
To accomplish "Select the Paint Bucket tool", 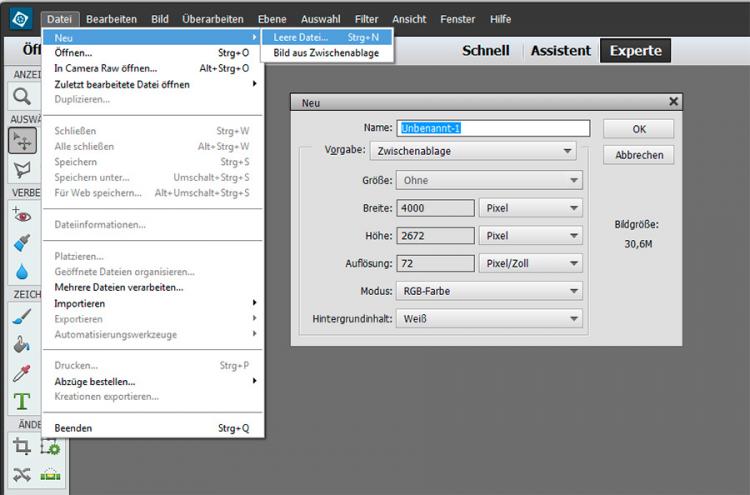I will coord(21,345).
